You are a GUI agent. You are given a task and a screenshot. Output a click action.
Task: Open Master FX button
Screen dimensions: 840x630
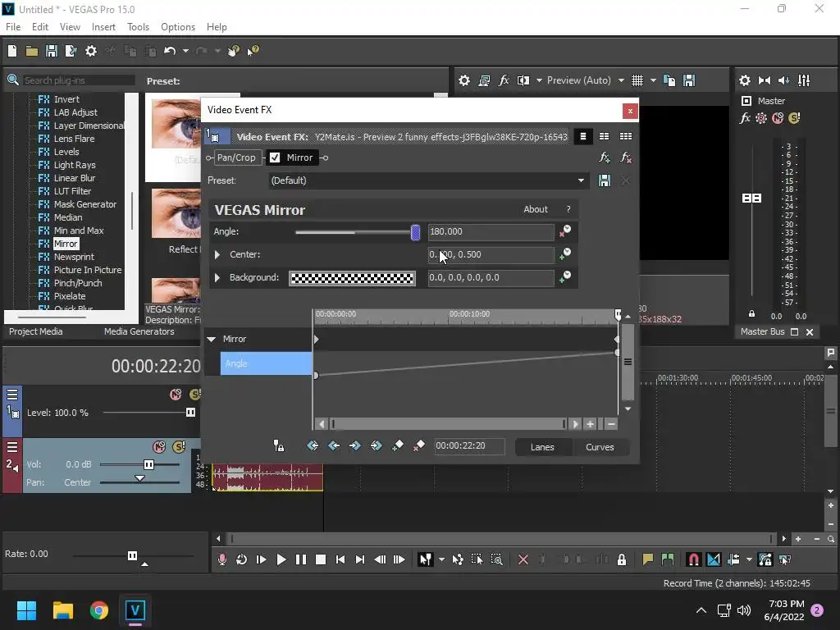[745, 118]
